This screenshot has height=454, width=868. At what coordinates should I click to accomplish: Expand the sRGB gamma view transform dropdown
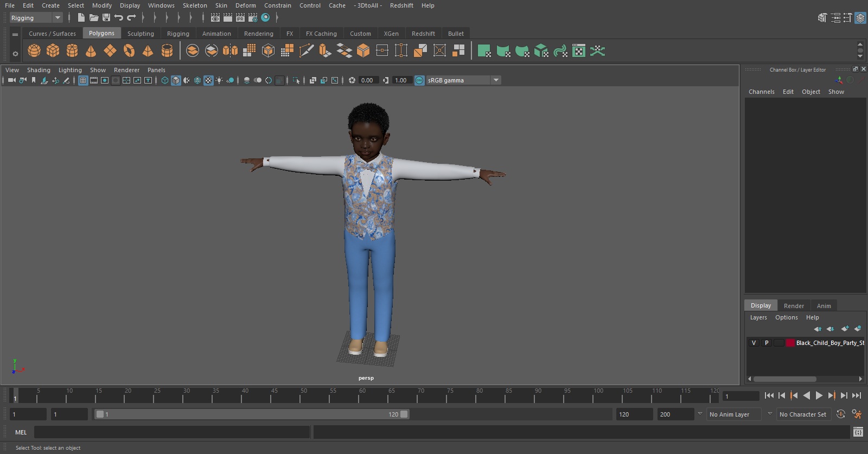pos(495,80)
